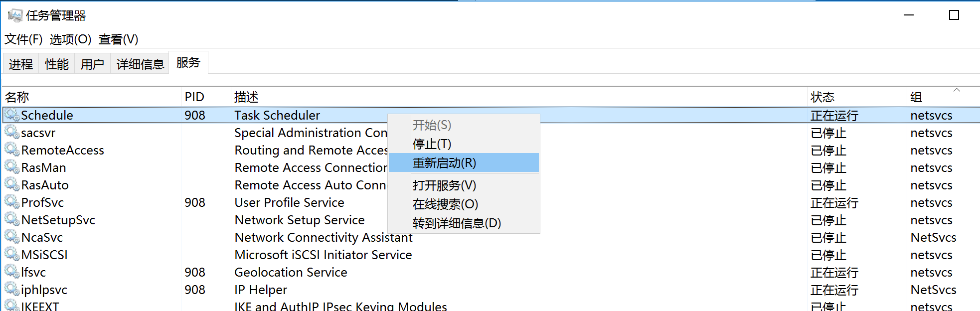Click the RasMan service gear icon
This screenshot has height=311, width=980.
[x=12, y=167]
